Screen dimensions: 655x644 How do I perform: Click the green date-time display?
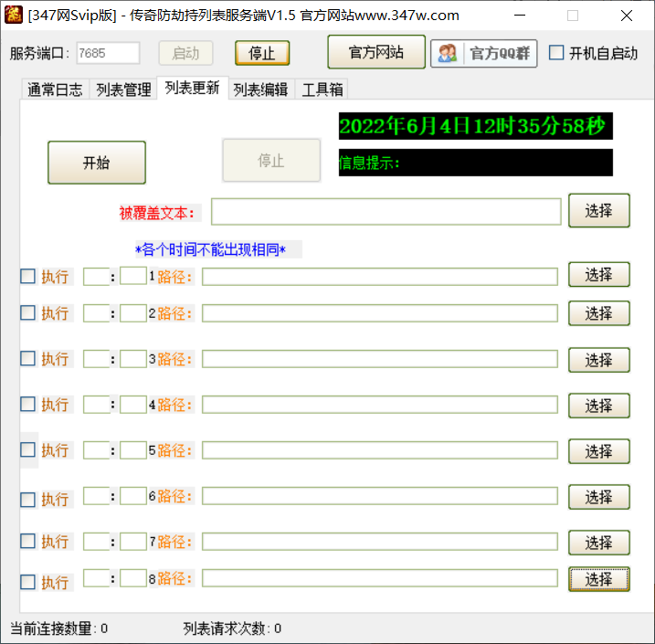tap(476, 126)
